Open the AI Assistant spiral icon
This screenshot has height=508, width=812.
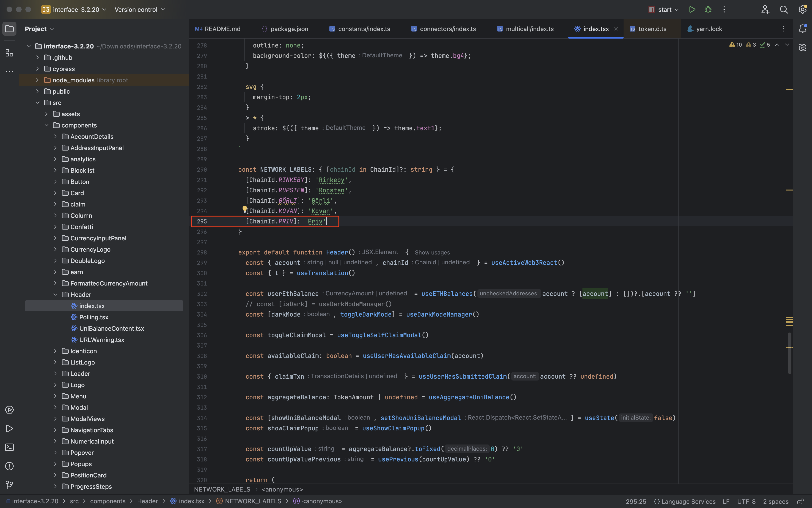tap(802, 47)
